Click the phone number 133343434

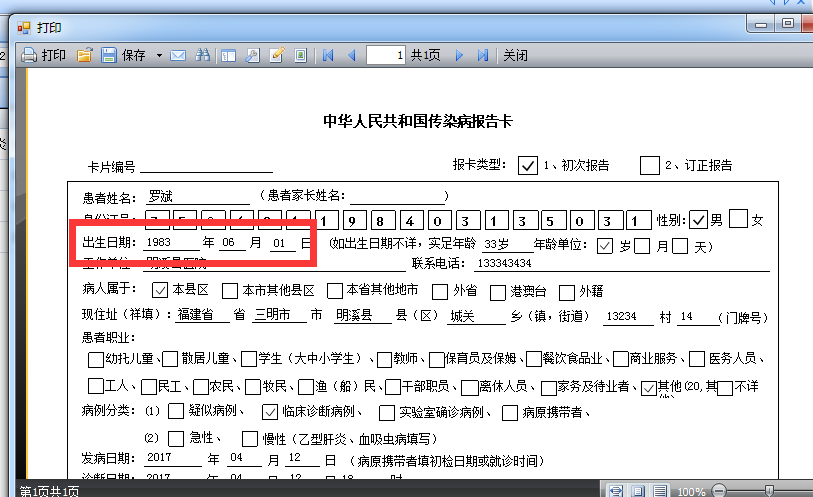[x=504, y=263]
